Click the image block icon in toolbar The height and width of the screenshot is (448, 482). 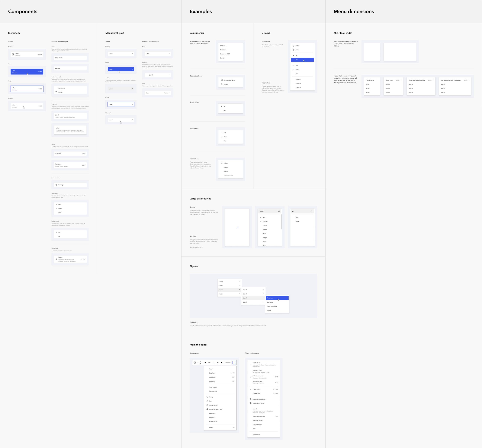(x=195, y=363)
